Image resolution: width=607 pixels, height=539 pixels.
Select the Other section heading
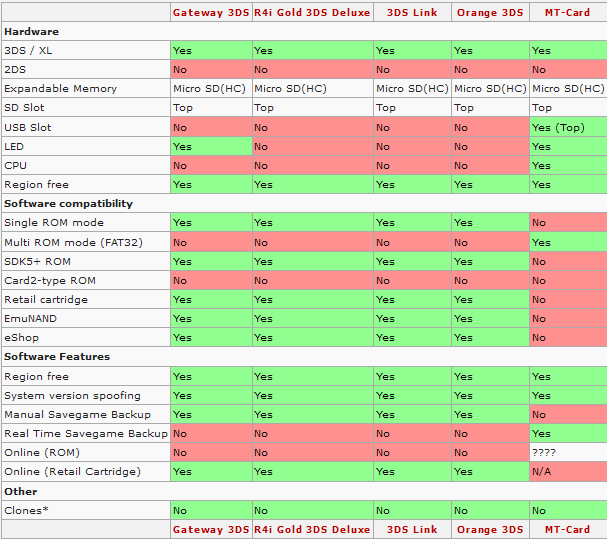pos(21,491)
